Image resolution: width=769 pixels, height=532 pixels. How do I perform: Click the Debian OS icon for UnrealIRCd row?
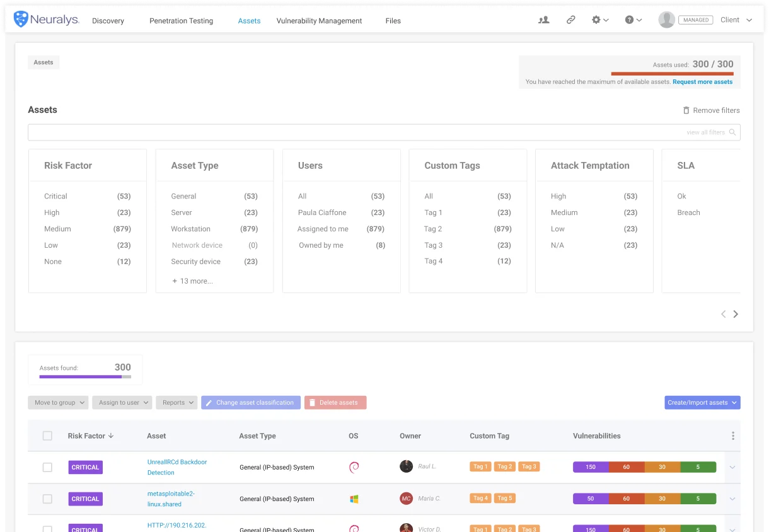point(354,467)
